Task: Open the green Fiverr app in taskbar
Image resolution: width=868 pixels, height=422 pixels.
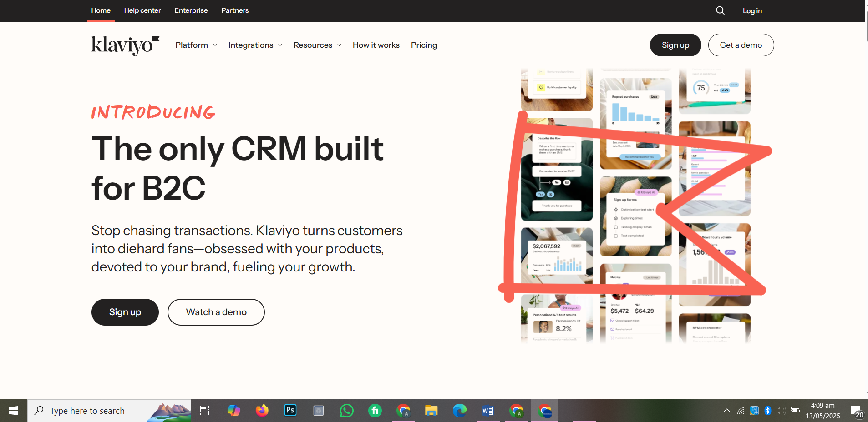Action: pyautogui.click(x=375, y=411)
